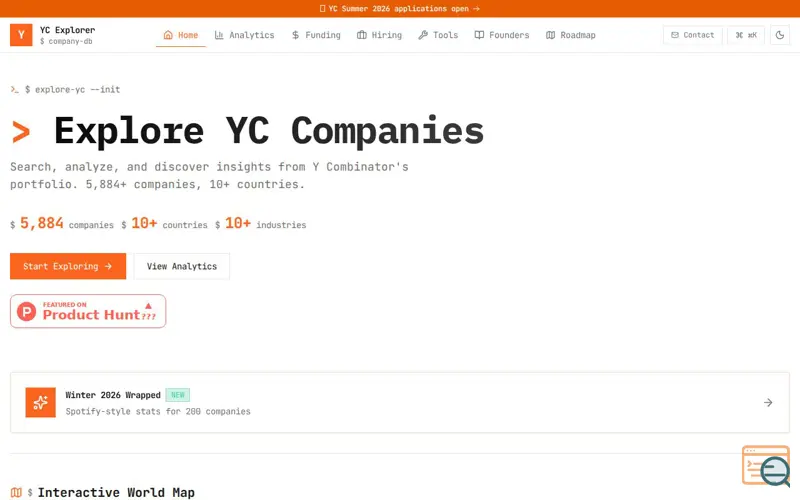Image resolution: width=800 pixels, height=500 pixels.
Task: Go to the Founders nav tab
Action: click(x=502, y=35)
